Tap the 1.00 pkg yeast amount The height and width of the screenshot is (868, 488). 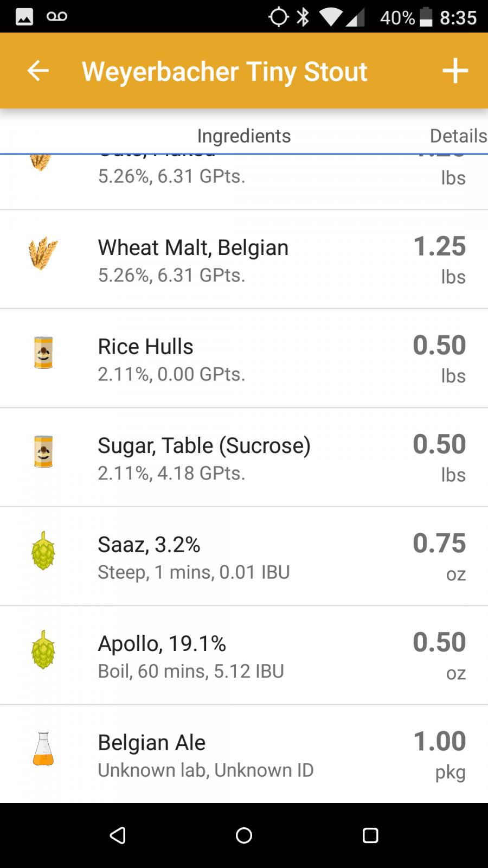(440, 754)
